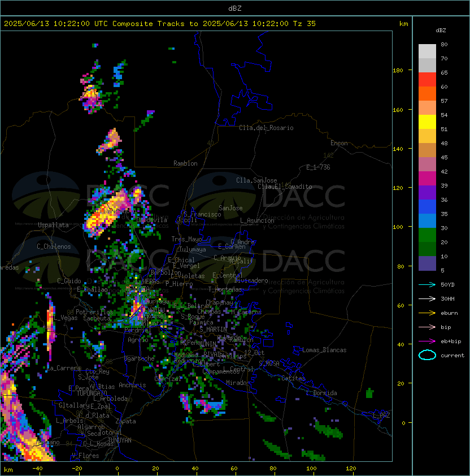The width and height of the screenshot is (470, 476).
Task: Click the 'current' legend label
Action: pos(452,355)
